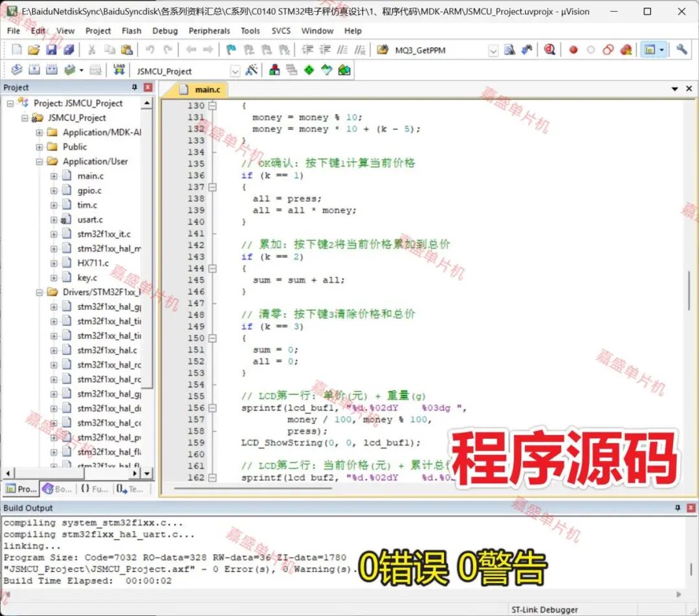The height and width of the screenshot is (616, 699).
Task: Start incremental find with the binoculars icon
Action: (526, 49)
